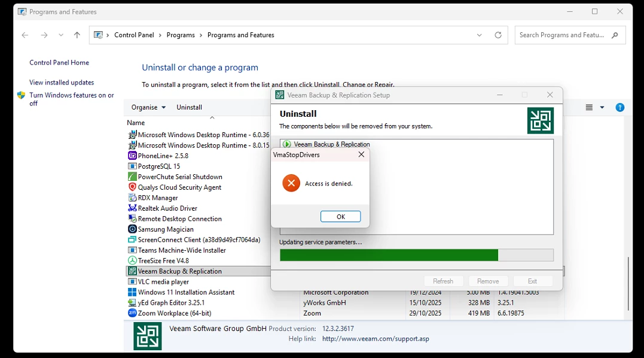Select Microsoft Windows Desktop Runtime - 6.0.36 icon
The height and width of the screenshot is (358, 644).
click(132, 135)
